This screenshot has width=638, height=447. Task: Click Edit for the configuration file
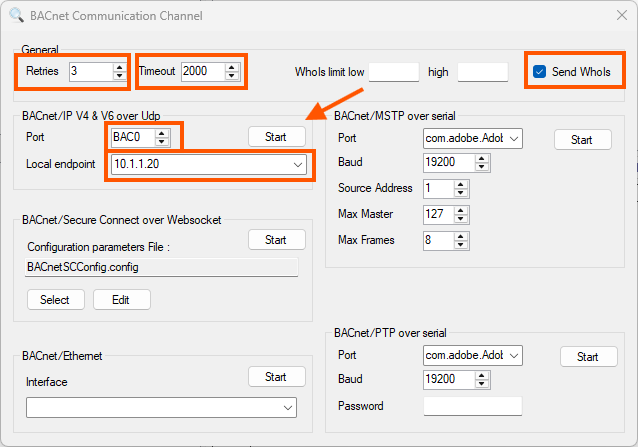[122, 300]
